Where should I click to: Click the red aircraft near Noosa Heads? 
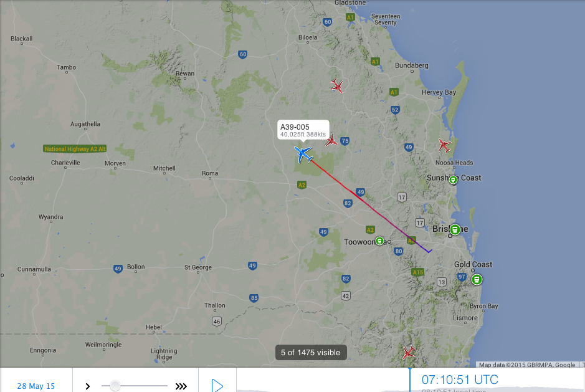444,145
